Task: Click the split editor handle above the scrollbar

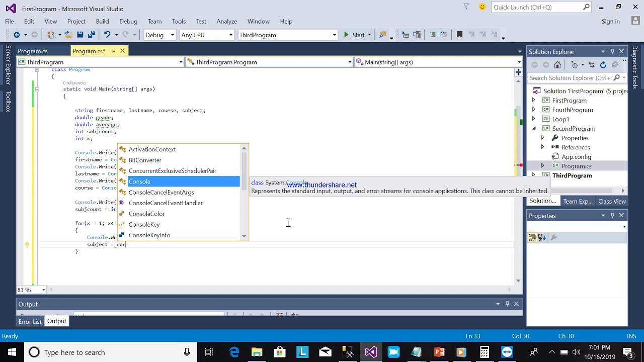Action: click(x=518, y=72)
